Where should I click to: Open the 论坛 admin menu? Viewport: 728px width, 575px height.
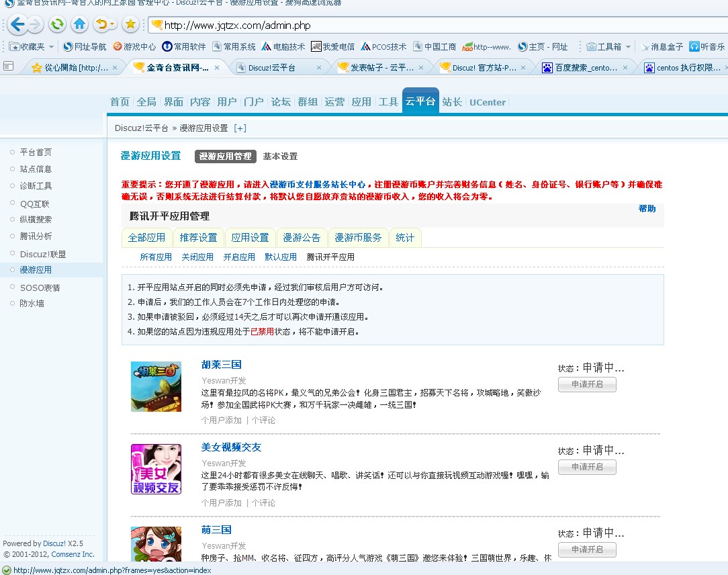click(x=281, y=101)
